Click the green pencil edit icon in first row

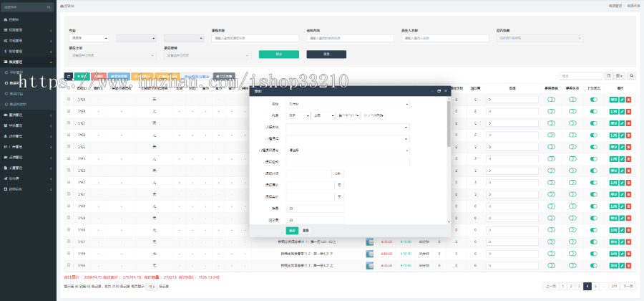click(x=622, y=100)
